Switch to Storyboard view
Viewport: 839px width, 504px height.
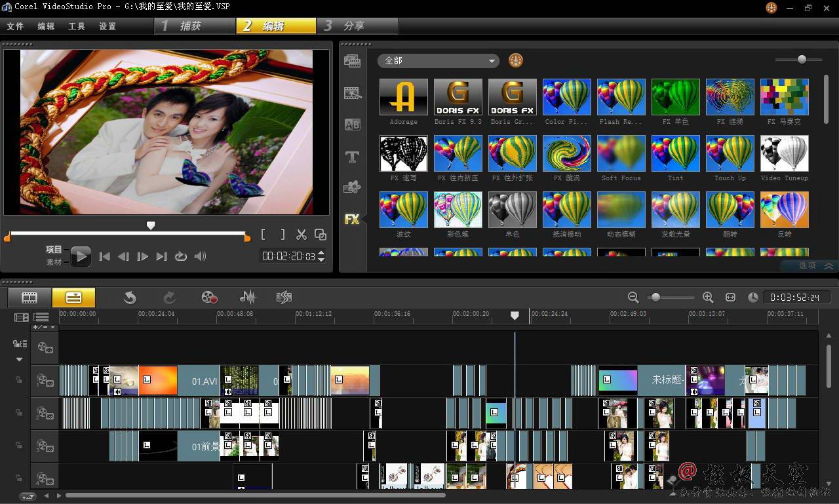pyautogui.click(x=29, y=298)
